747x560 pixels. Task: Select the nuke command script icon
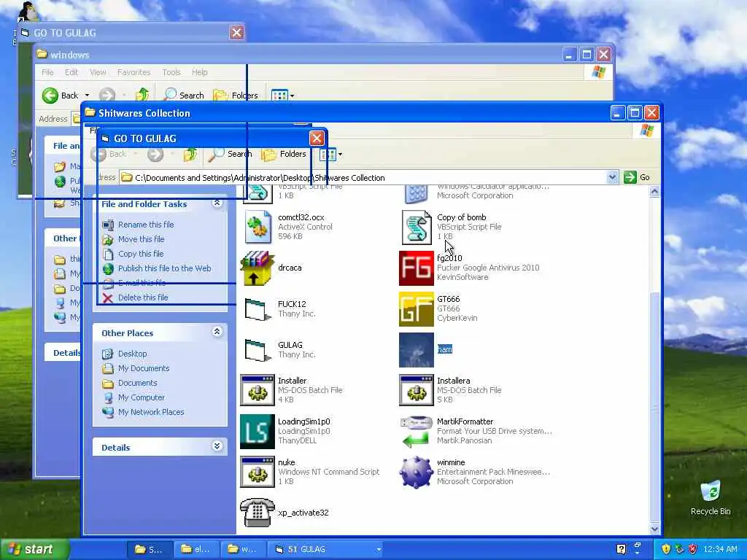click(x=258, y=472)
